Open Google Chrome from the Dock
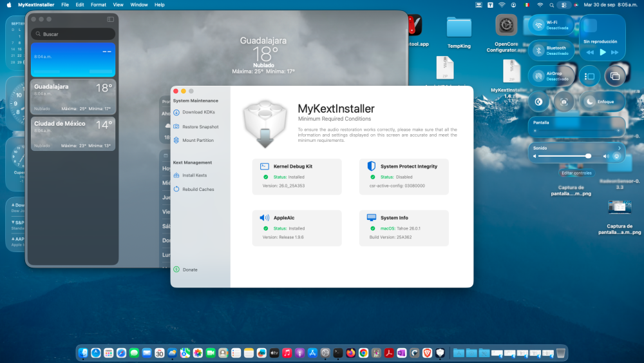Screen dimensions: 644x363 click(x=363, y=353)
